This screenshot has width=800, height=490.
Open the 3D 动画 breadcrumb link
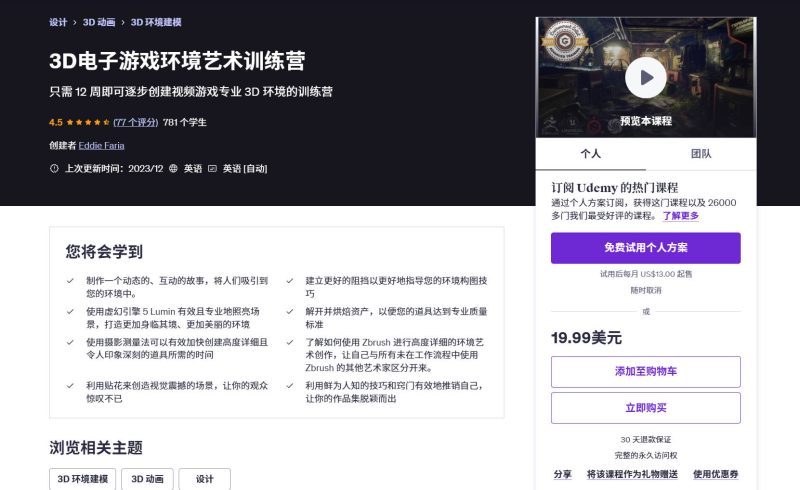click(99, 22)
